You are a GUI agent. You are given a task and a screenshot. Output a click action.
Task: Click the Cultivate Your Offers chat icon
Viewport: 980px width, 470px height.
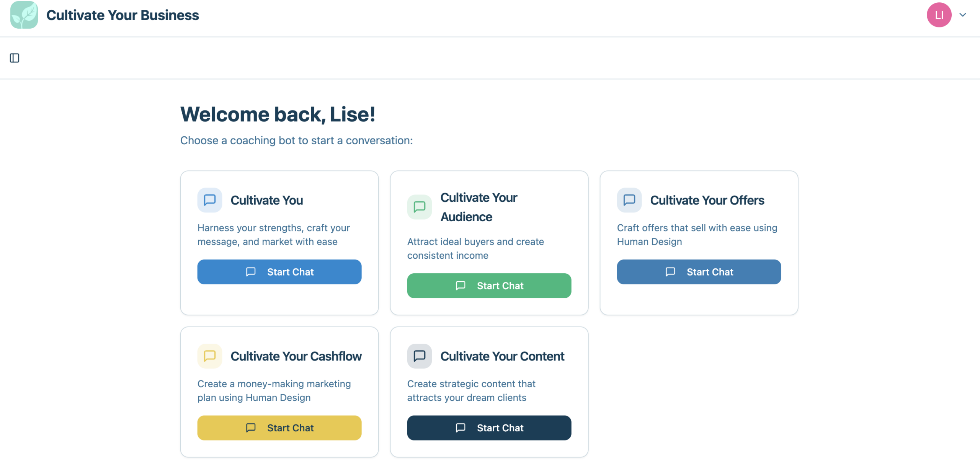629,200
